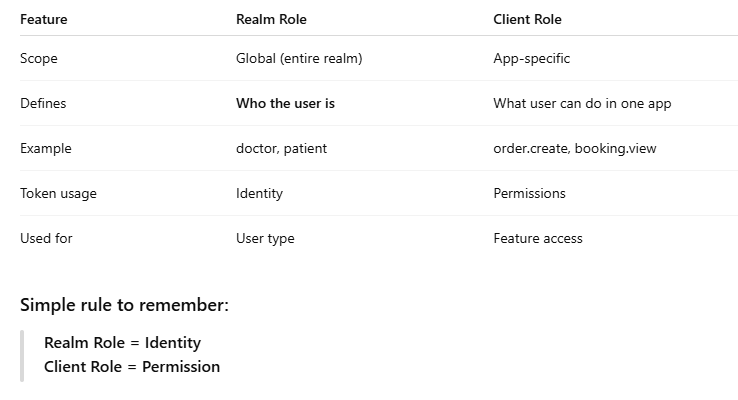
Task: Click the "doctor, patient" cell
Action: click(x=281, y=149)
